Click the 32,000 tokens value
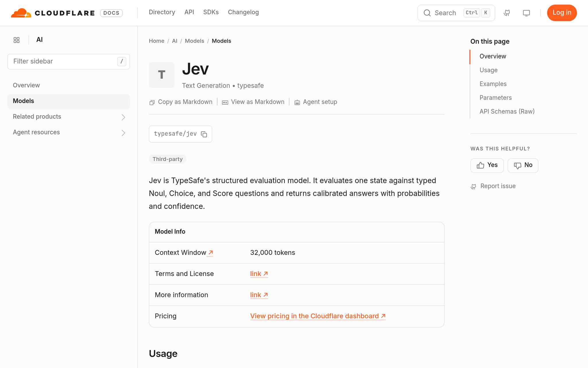Image resolution: width=588 pixels, height=368 pixels. pos(272,253)
